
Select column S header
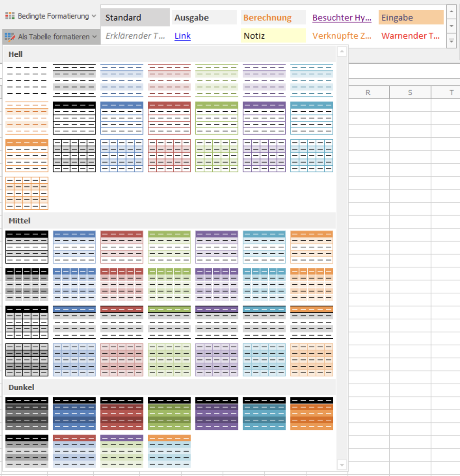tap(410, 92)
